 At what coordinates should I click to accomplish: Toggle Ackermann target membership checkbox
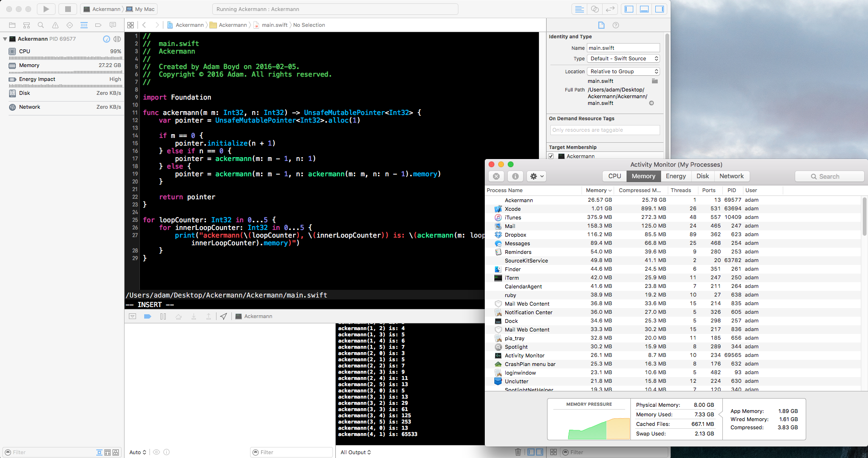click(x=551, y=156)
